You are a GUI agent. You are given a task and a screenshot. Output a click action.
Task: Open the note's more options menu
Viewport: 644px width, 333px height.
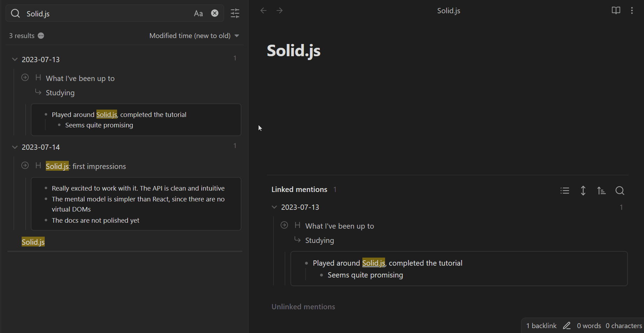coord(632,10)
